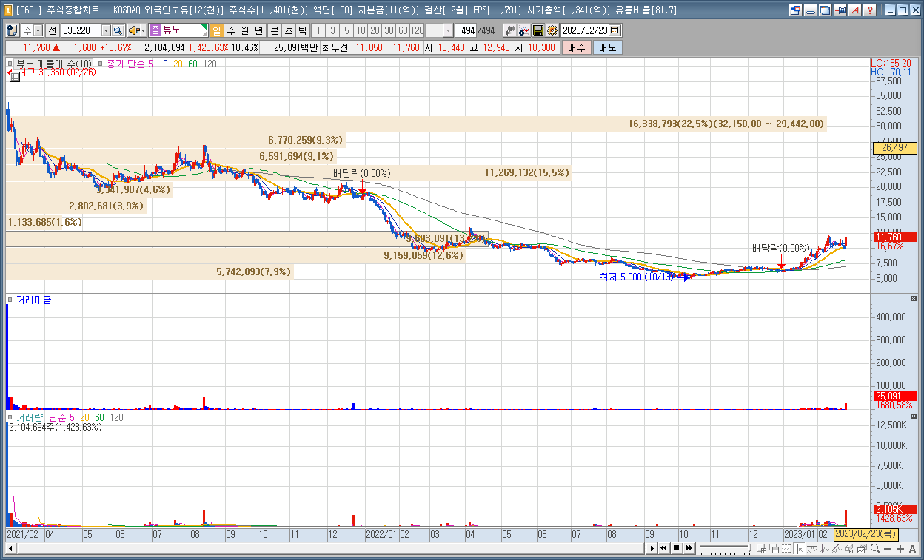Viewport: 924px width, 560px height.
Task: Click the window layout icon in title bar
Action: coord(796,10)
